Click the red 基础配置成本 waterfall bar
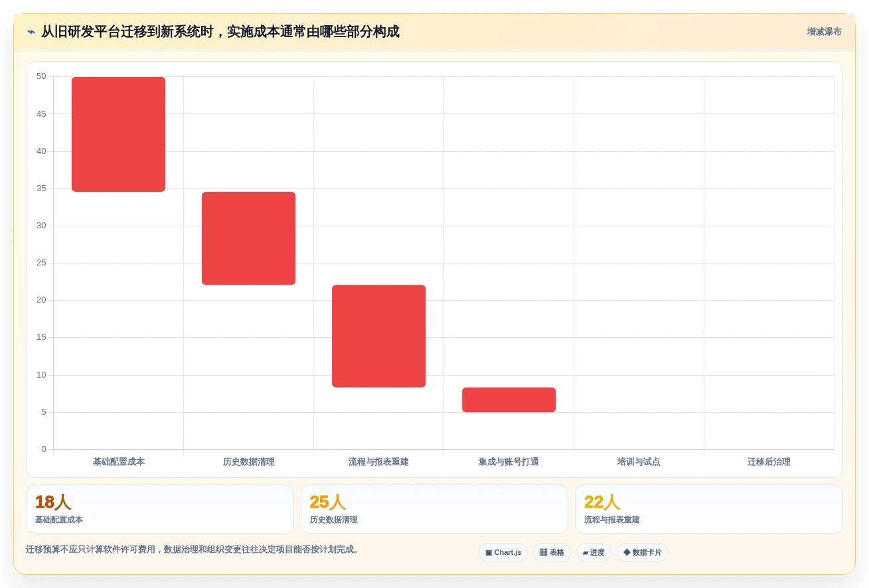This screenshot has width=869, height=588. 118,134
